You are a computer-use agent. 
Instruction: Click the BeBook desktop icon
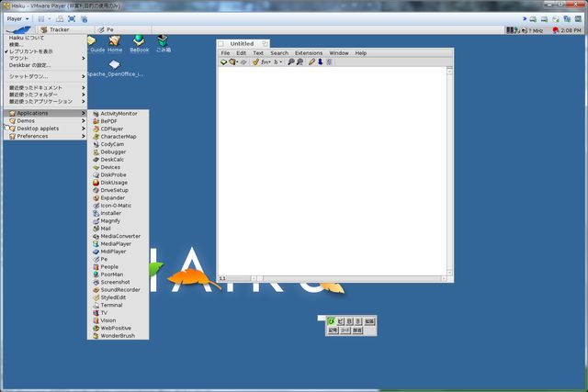click(139, 43)
